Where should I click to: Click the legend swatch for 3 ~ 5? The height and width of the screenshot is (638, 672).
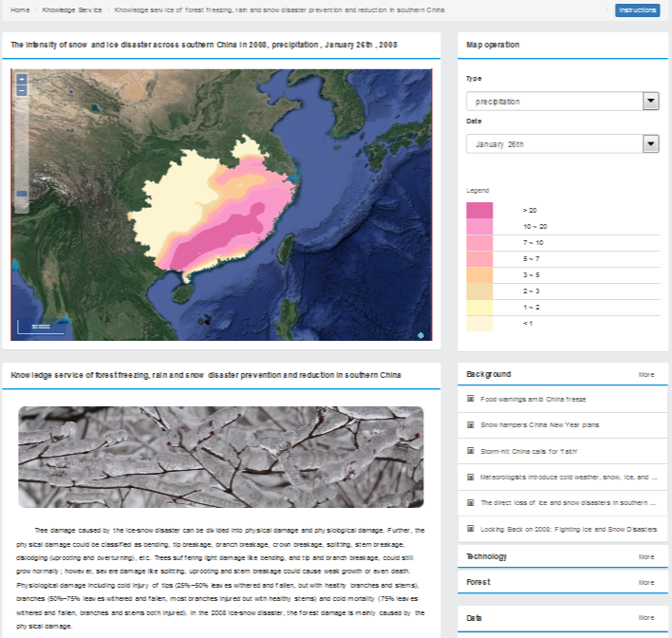tap(479, 275)
